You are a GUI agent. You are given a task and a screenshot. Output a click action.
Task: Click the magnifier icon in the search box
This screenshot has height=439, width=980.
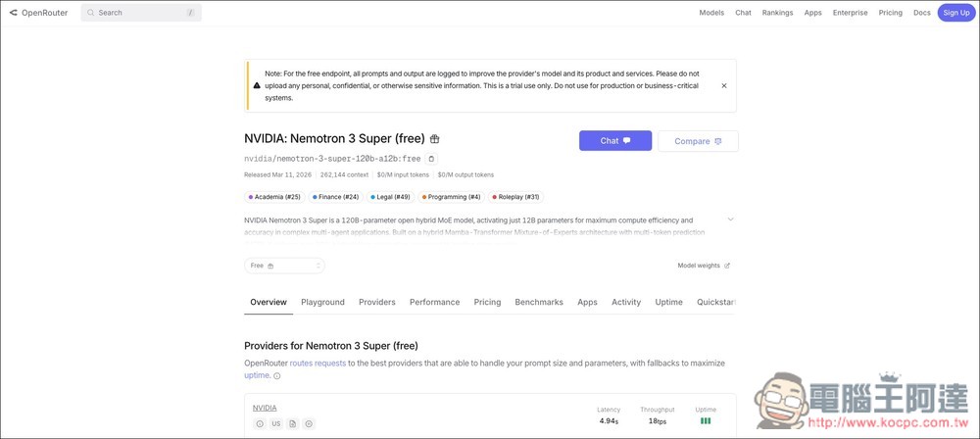coord(91,13)
